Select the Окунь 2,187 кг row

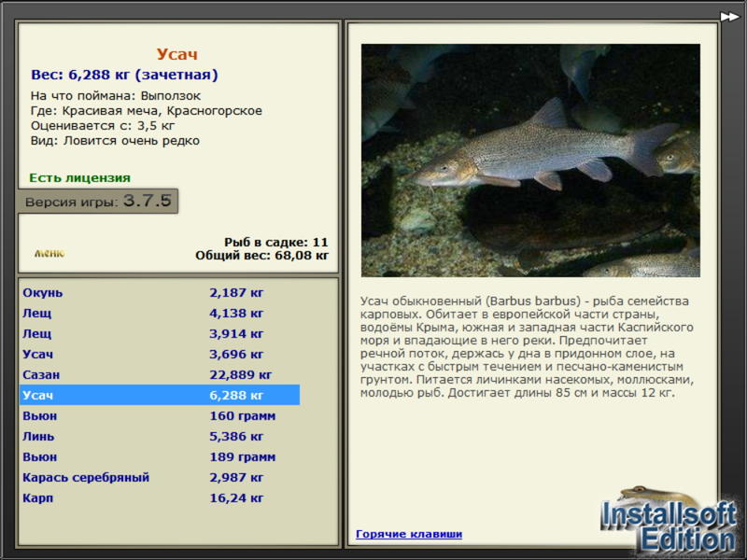tap(160, 293)
